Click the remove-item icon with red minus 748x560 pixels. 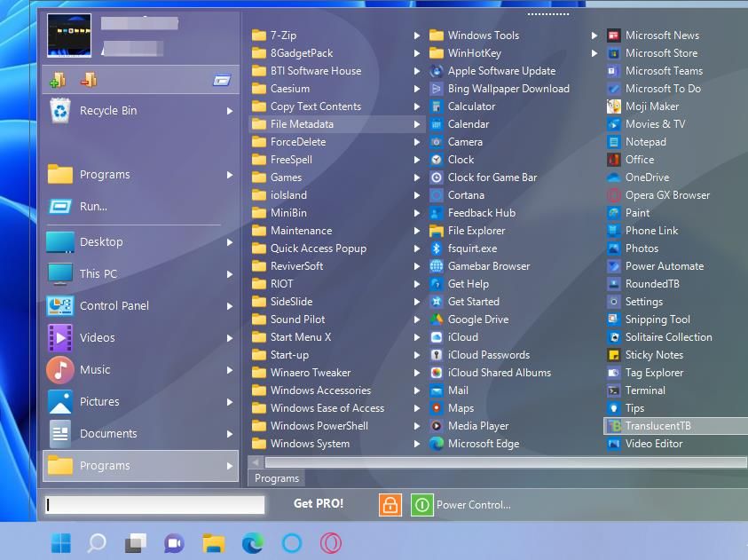89,80
